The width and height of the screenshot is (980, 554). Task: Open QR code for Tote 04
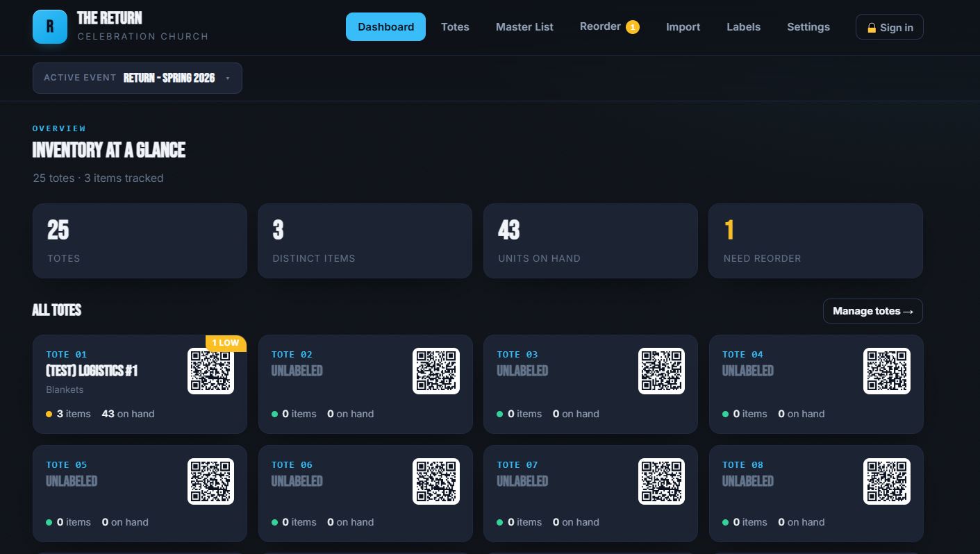pos(887,371)
